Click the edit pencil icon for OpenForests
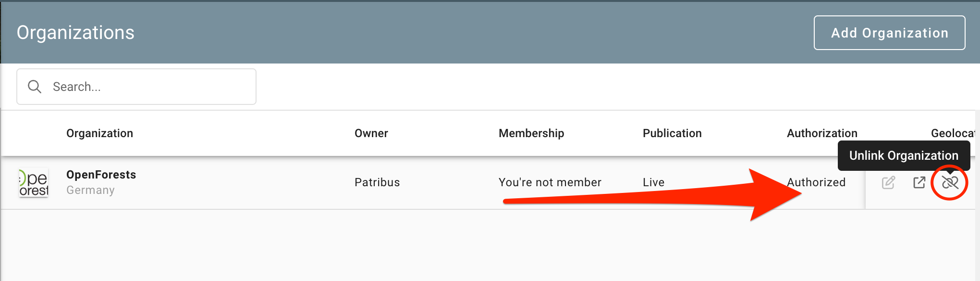 click(x=888, y=182)
